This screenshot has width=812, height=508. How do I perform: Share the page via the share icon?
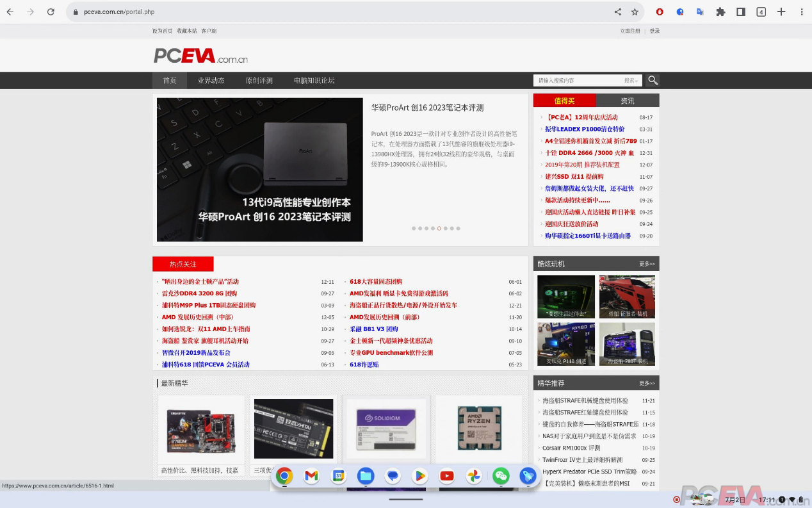pos(618,12)
